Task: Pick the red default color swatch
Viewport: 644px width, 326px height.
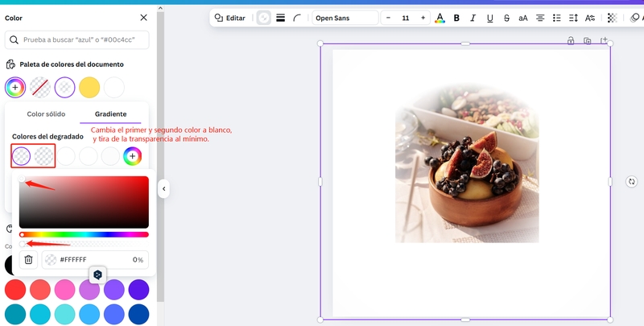Action: (15, 290)
